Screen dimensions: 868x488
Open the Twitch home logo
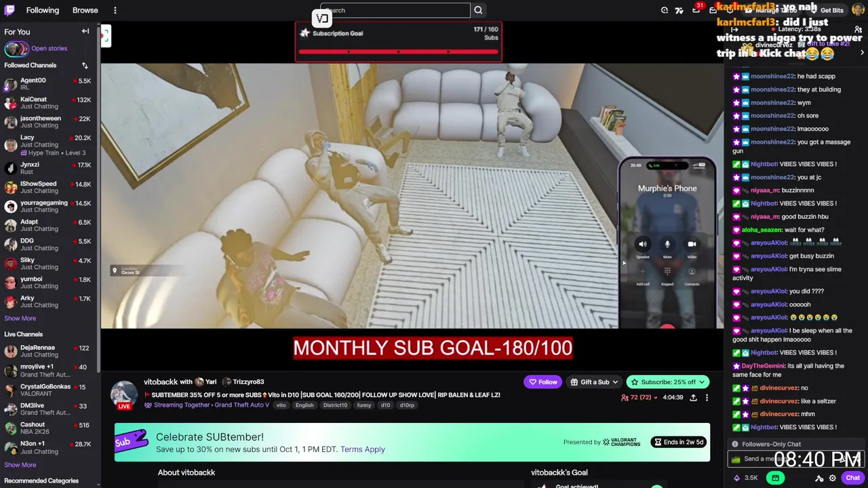point(10,10)
